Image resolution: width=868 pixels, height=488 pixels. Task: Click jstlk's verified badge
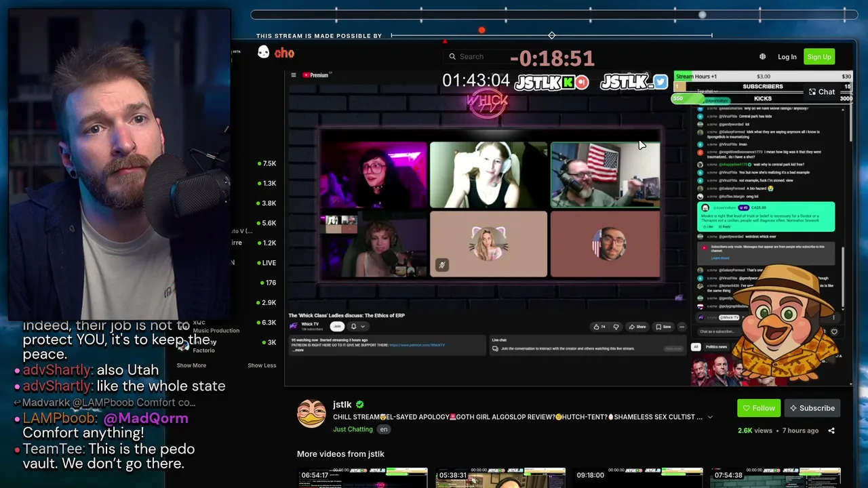click(360, 405)
